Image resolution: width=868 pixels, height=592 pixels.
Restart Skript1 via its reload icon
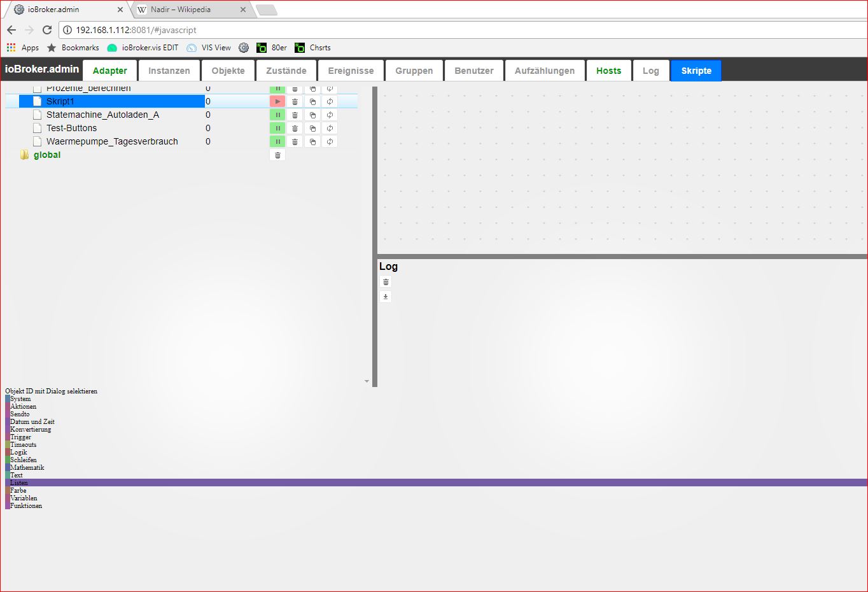click(330, 101)
